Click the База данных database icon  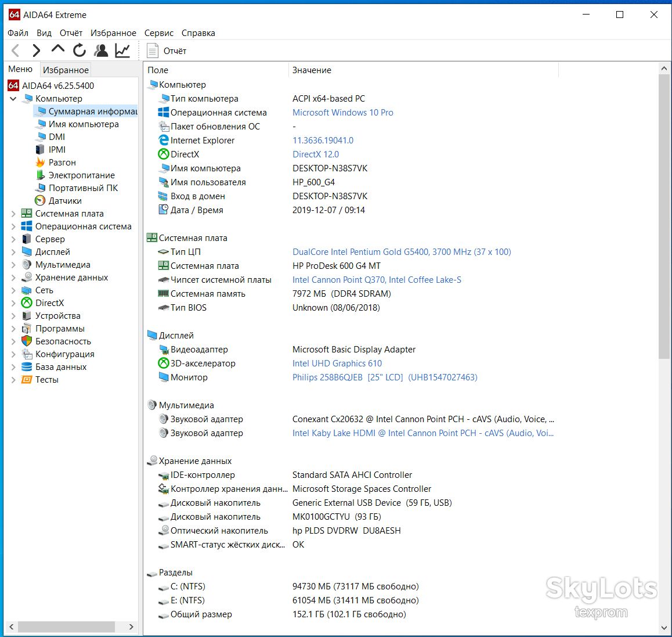(27, 367)
